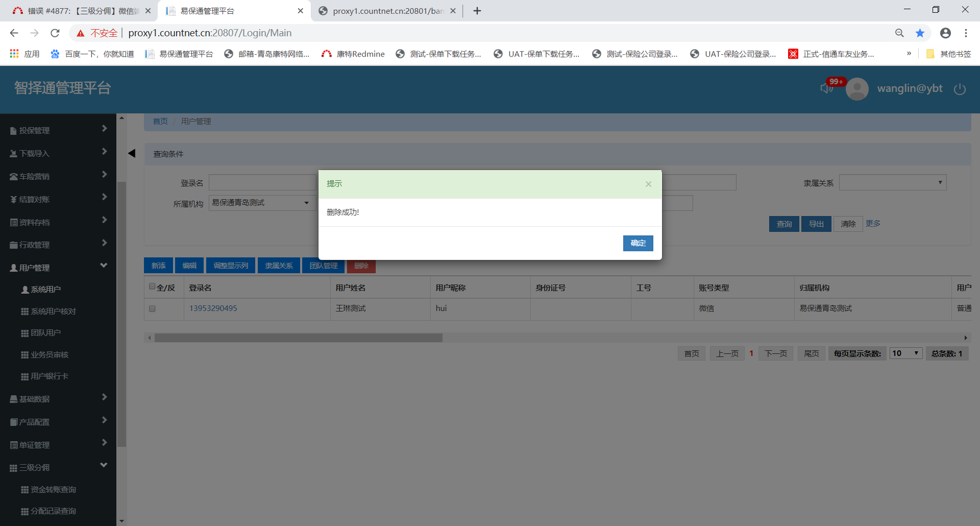The height and width of the screenshot is (526, 980).
Task: Open Chrome profile account icon
Action: click(945, 33)
